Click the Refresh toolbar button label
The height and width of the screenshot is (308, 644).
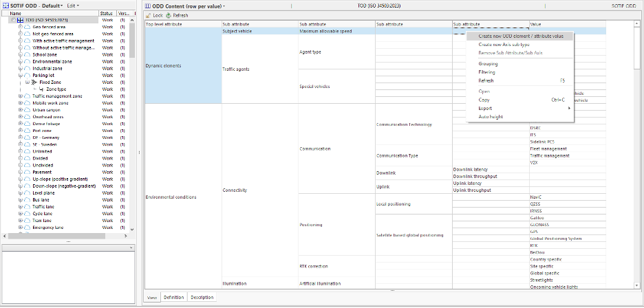pyautogui.click(x=180, y=15)
